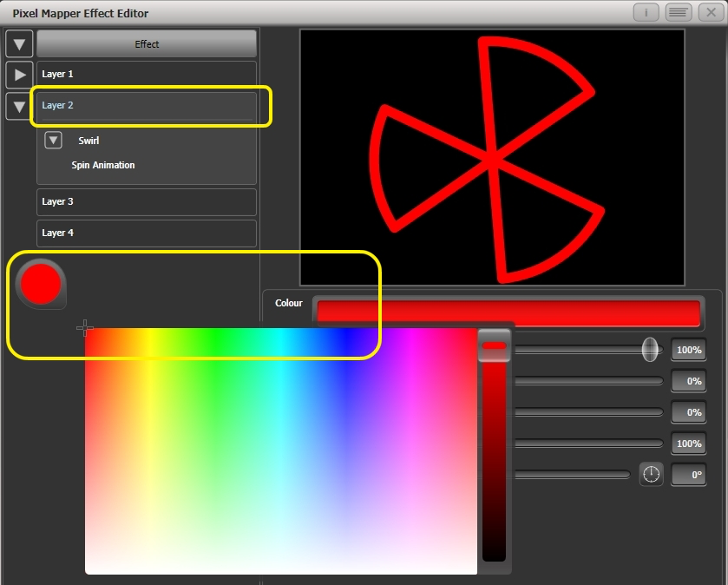Open the Swirl disclosure triangle
The image size is (728, 585).
point(53,140)
